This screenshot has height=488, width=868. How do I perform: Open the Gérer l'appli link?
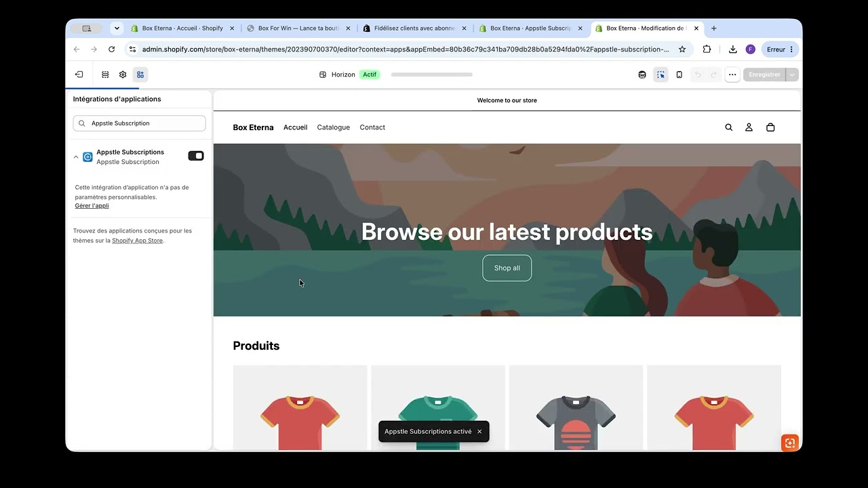[92, 206]
